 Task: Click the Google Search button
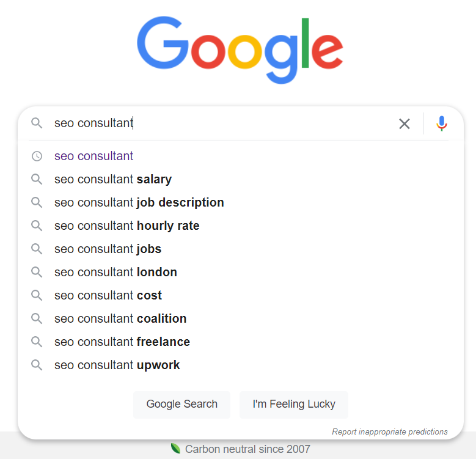pyautogui.click(x=181, y=405)
